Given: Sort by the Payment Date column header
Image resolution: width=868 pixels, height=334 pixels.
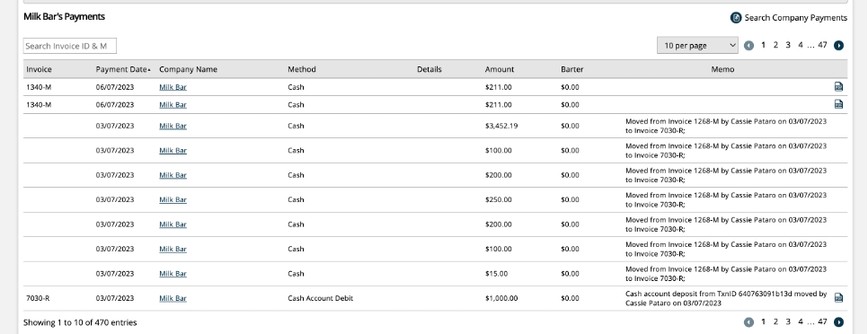Looking at the screenshot, I should coord(122,69).
